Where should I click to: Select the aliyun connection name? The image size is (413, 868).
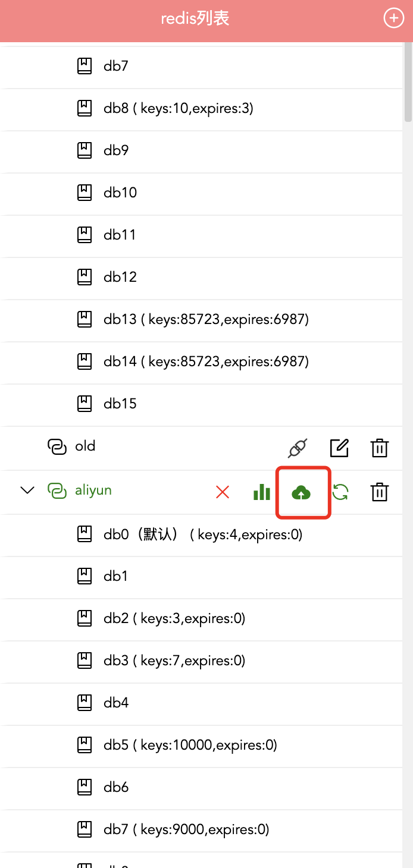pos(93,490)
